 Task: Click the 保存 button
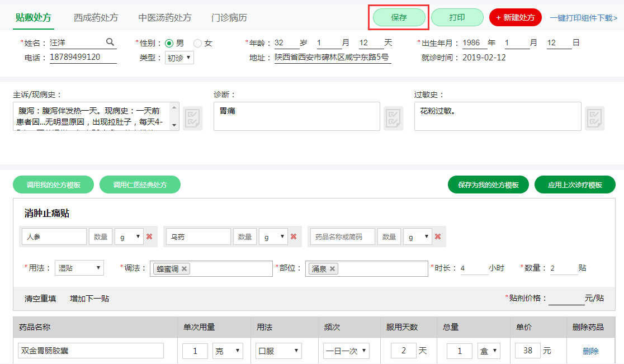click(x=399, y=17)
